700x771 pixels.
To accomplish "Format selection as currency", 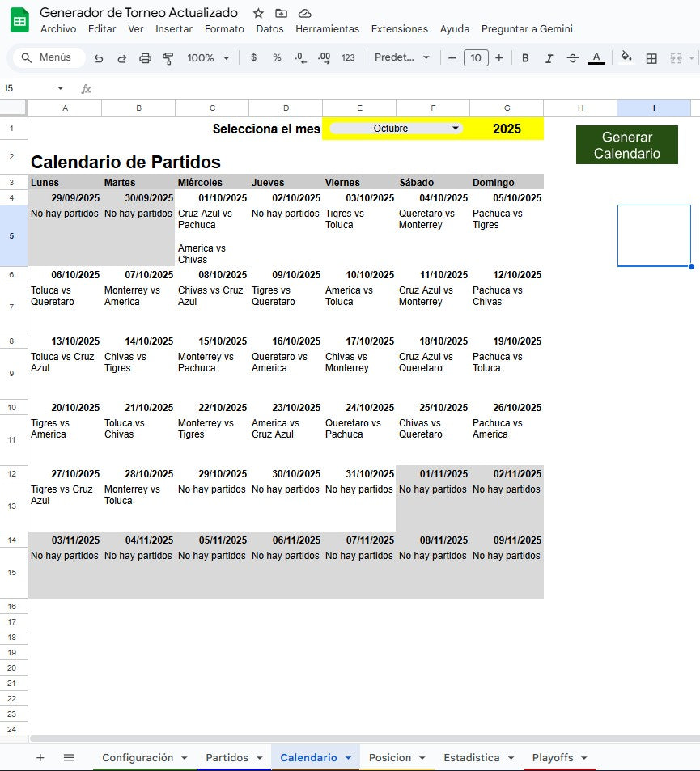I will 254,57.
